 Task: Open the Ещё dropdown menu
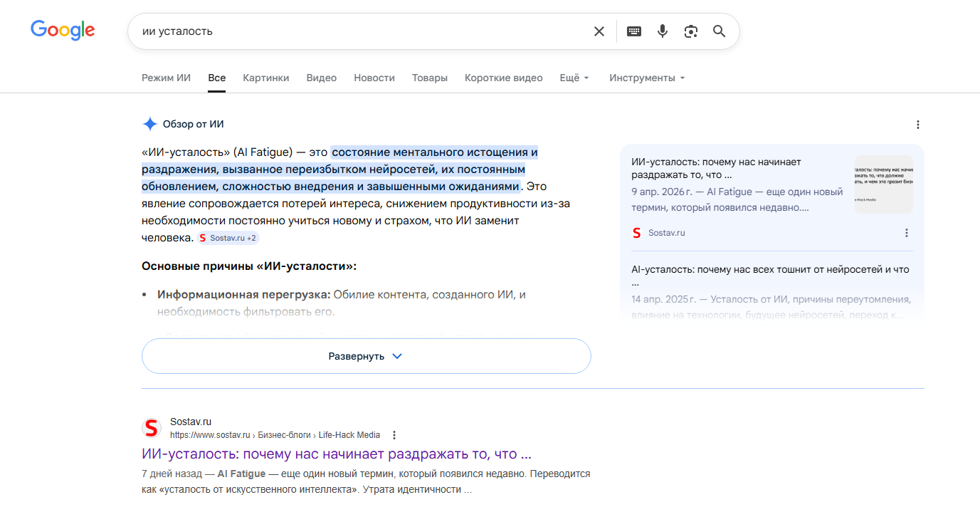tap(574, 78)
